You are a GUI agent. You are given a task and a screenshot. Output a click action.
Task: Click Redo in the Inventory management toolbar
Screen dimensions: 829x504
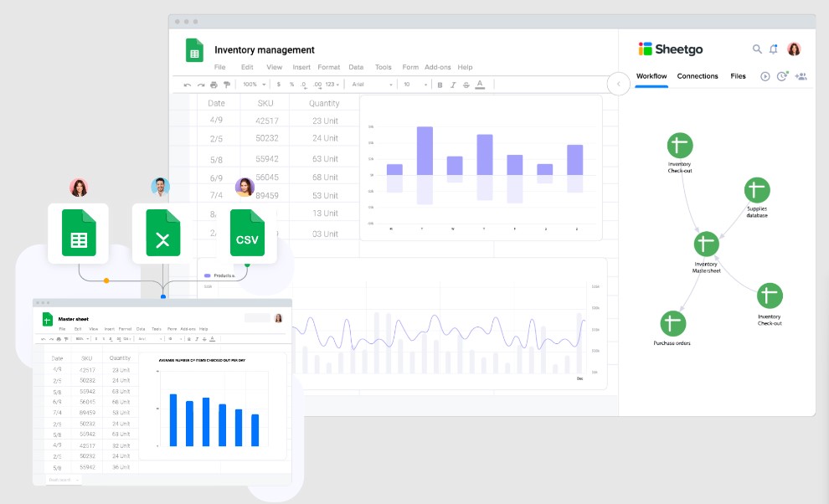pos(200,85)
